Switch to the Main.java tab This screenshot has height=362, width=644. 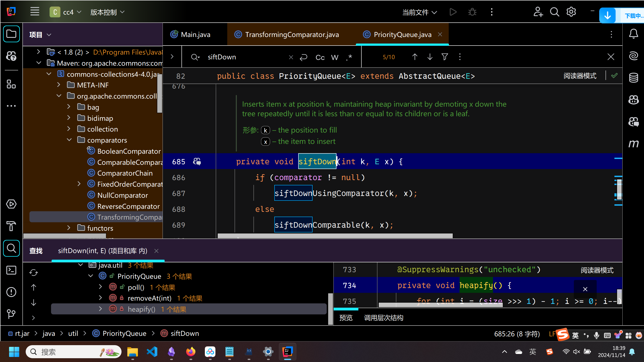pyautogui.click(x=195, y=34)
